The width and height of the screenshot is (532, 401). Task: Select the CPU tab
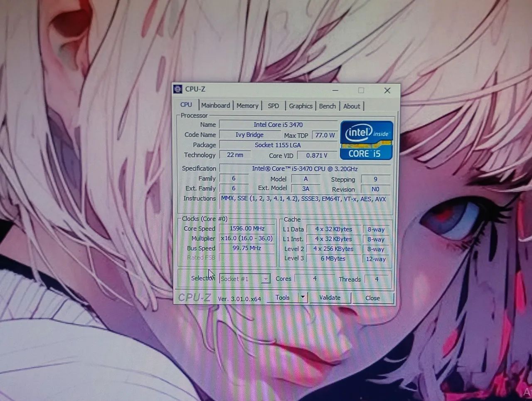(x=186, y=105)
